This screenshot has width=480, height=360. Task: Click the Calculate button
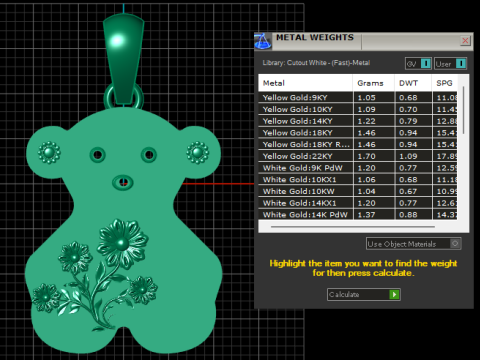(364, 294)
